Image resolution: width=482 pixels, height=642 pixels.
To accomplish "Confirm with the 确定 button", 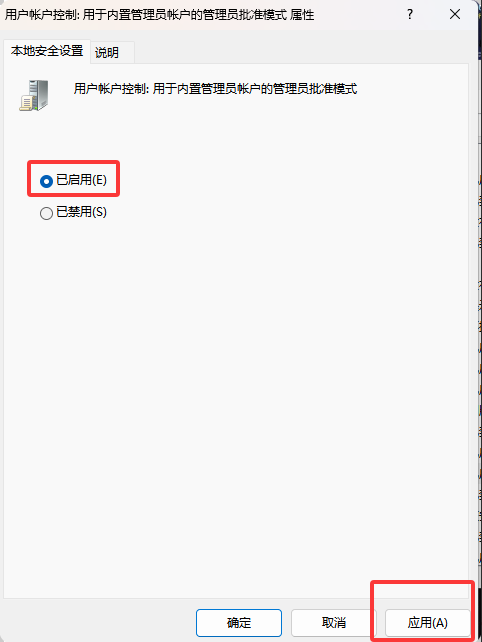I will tap(239, 623).
